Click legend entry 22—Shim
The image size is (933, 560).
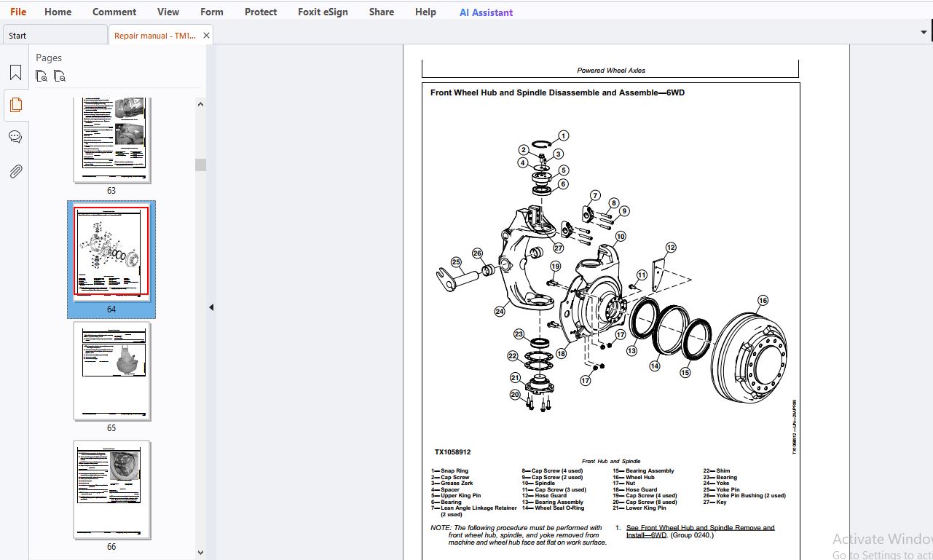pos(716,471)
